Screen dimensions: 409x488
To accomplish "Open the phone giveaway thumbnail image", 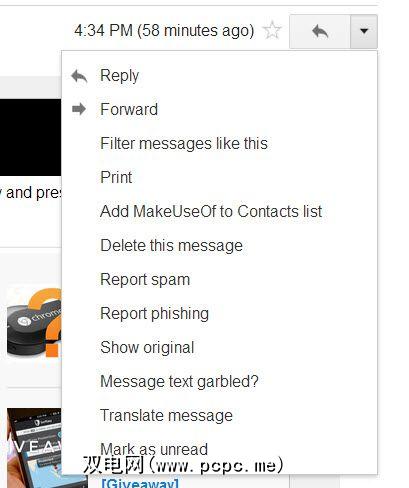I will (x=34, y=448).
